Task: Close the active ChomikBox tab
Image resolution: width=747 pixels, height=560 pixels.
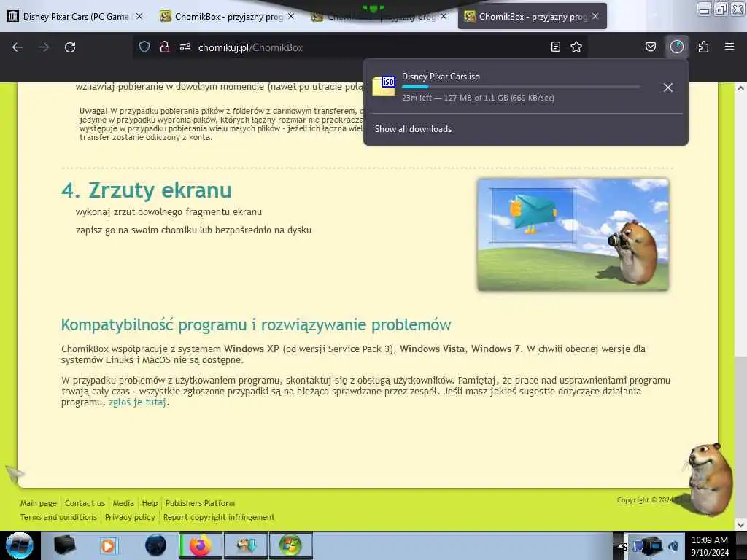Action: tap(595, 16)
